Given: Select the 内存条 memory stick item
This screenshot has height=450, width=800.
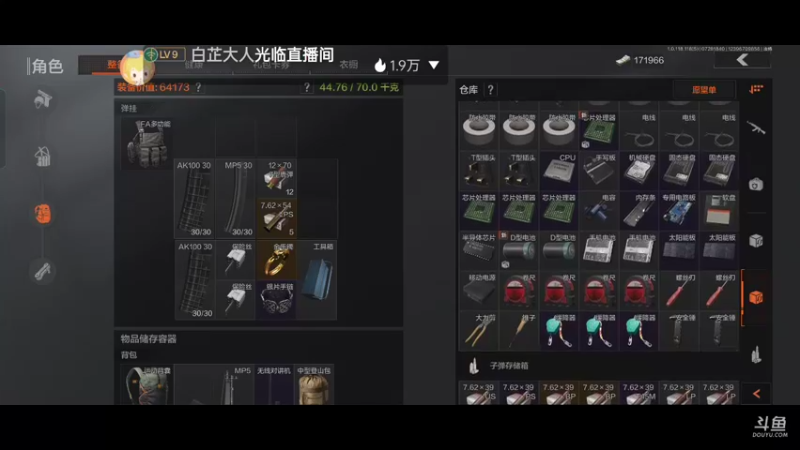Looking at the screenshot, I should point(638,211).
